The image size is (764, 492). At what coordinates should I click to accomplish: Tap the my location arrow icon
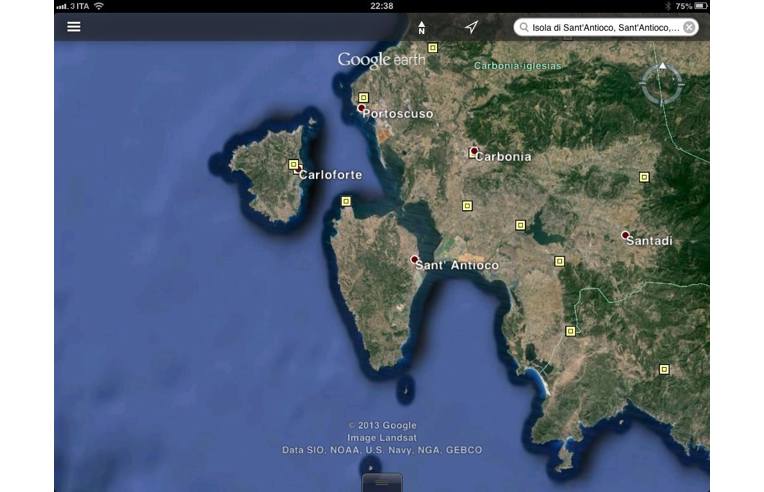(471, 27)
